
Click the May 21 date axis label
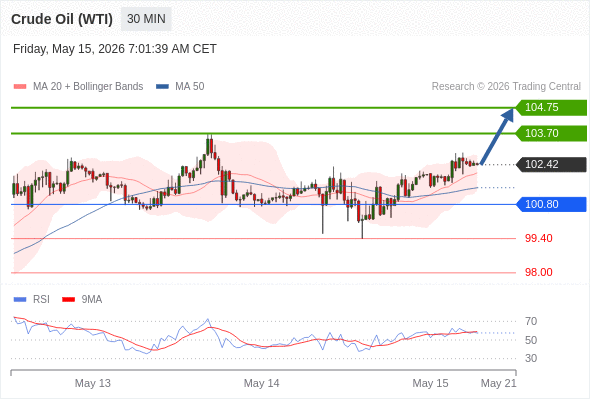499,383
